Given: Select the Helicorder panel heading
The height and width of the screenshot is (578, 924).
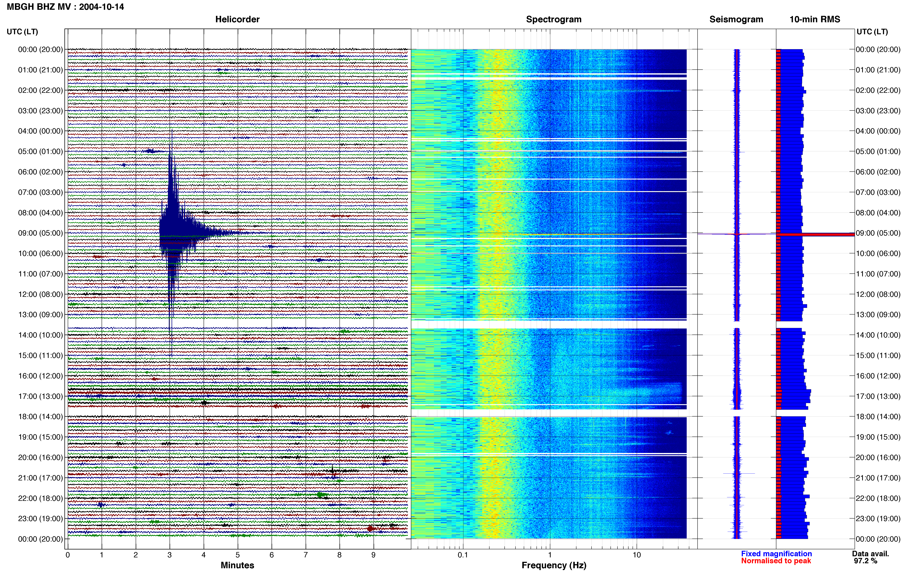Looking at the screenshot, I should coord(237,20).
